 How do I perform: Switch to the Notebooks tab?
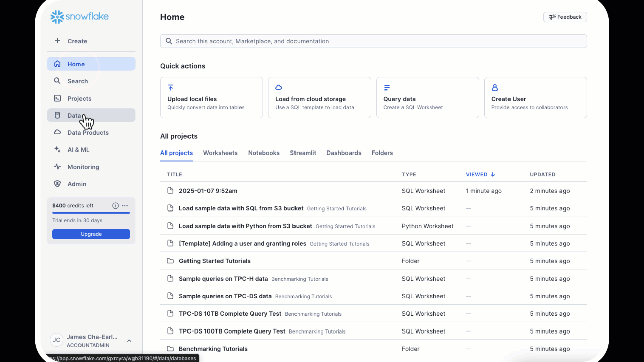point(264,153)
